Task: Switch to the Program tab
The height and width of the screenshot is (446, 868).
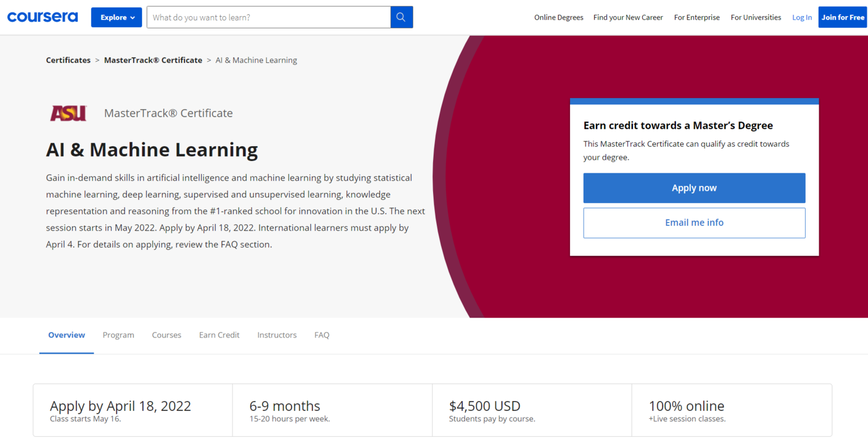Action: pyautogui.click(x=118, y=335)
